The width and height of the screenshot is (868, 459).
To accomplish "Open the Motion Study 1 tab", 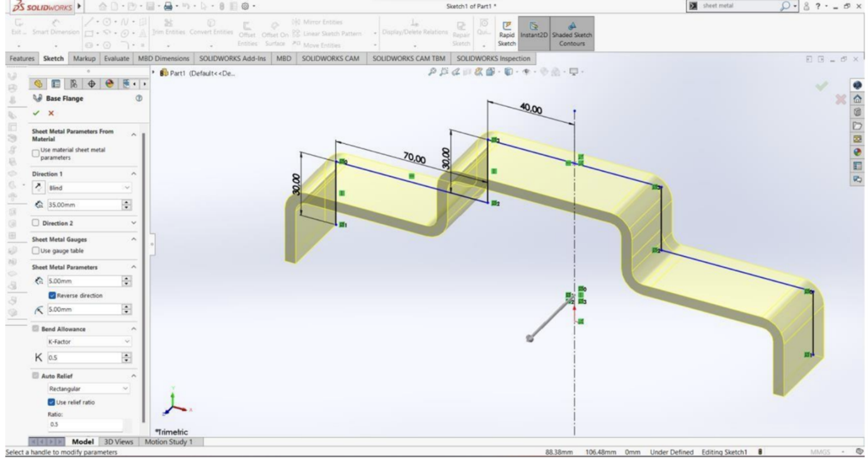I will [x=169, y=441].
